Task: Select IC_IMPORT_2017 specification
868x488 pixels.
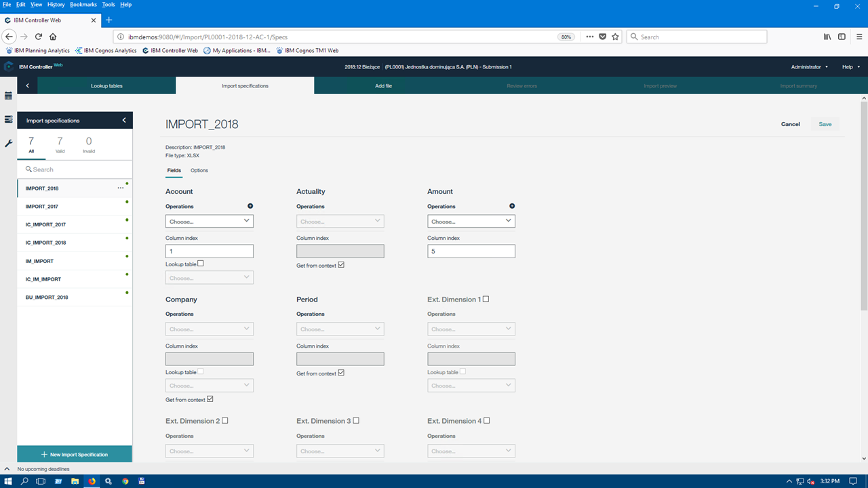Action: [75, 224]
